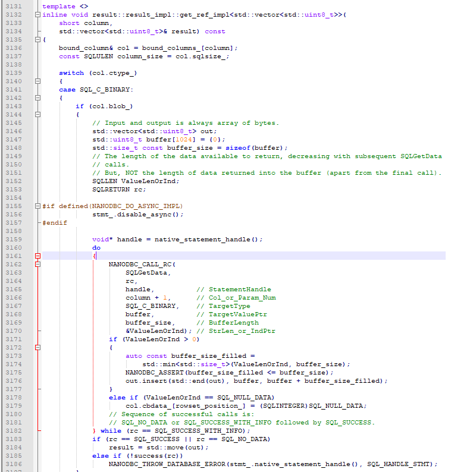Collapse switch block fold at line 3140
Image resolution: width=476 pixels, height=472 pixels.
(37, 81)
